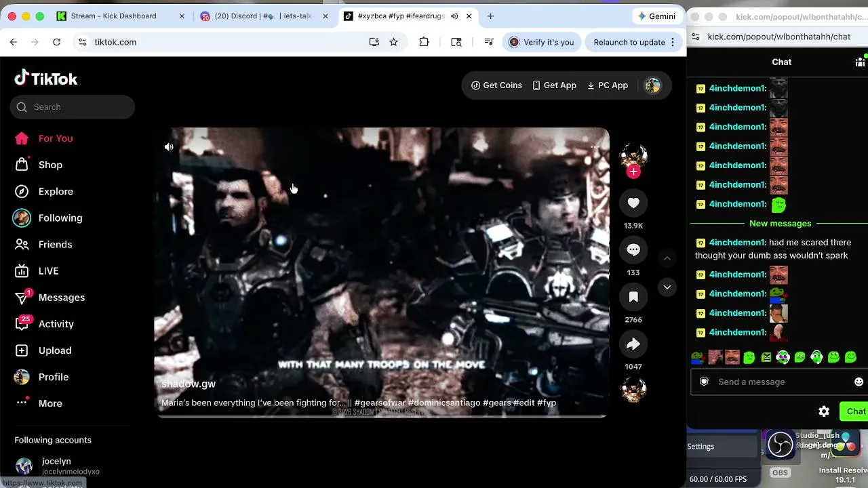
Task: Open the video's three-dot options menu
Action: coord(595,146)
